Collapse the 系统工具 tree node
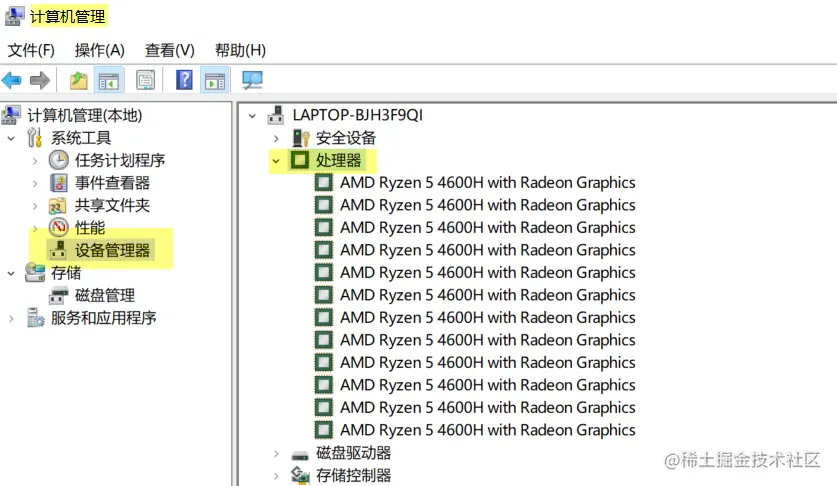The width and height of the screenshot is (837, 486). [11, 138]
